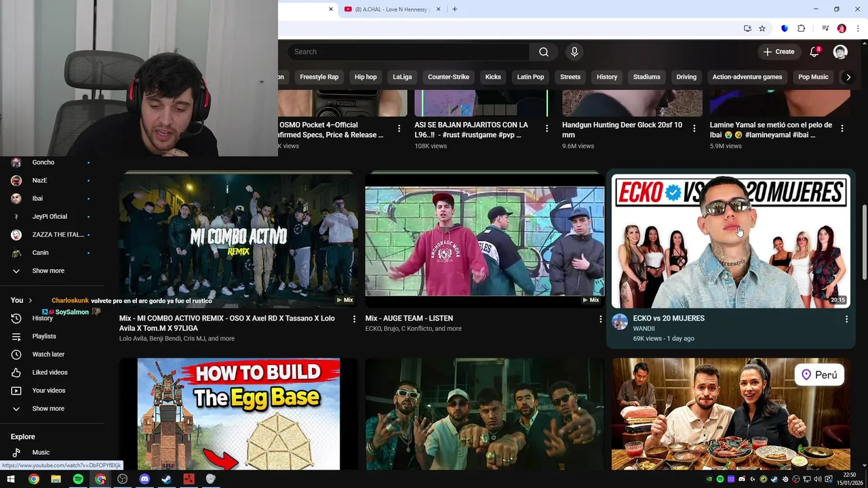Click the Create button
The height and width of the screenshot is (488, 868).
778,52
